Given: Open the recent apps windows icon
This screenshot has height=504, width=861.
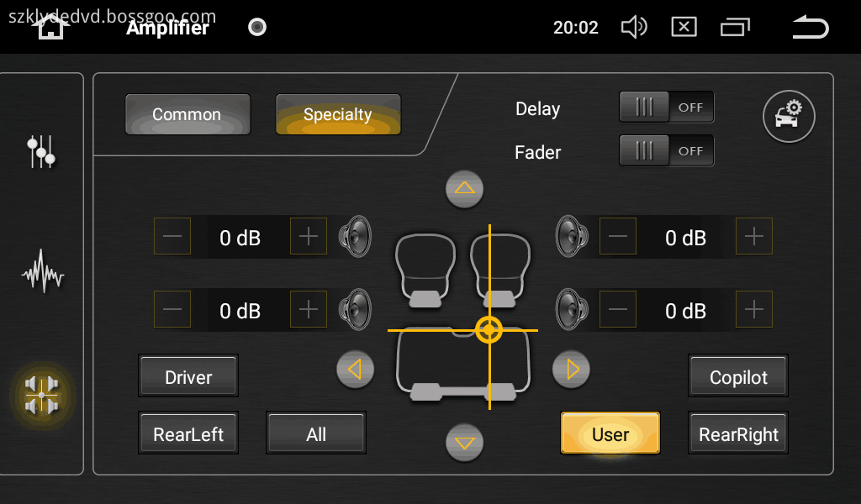Looking at the screenshot, I should [735, 27].
